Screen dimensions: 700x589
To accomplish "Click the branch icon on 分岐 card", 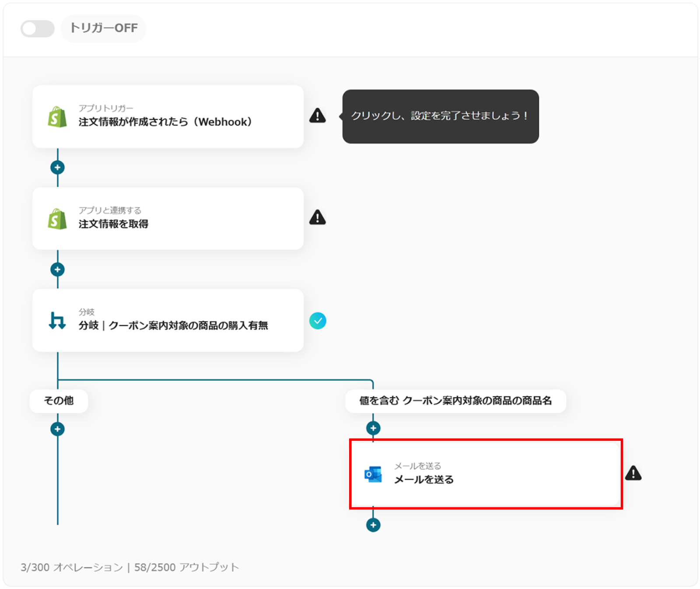I will (57, 321).
